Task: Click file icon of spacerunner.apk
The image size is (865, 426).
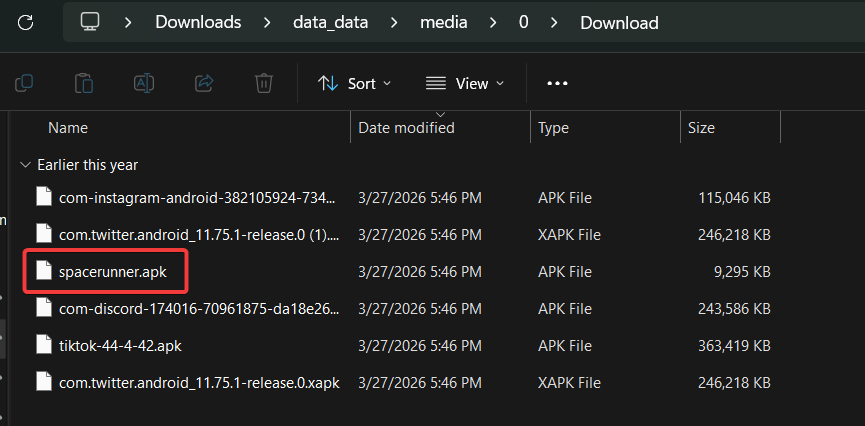Action: (x=44, y=271)
